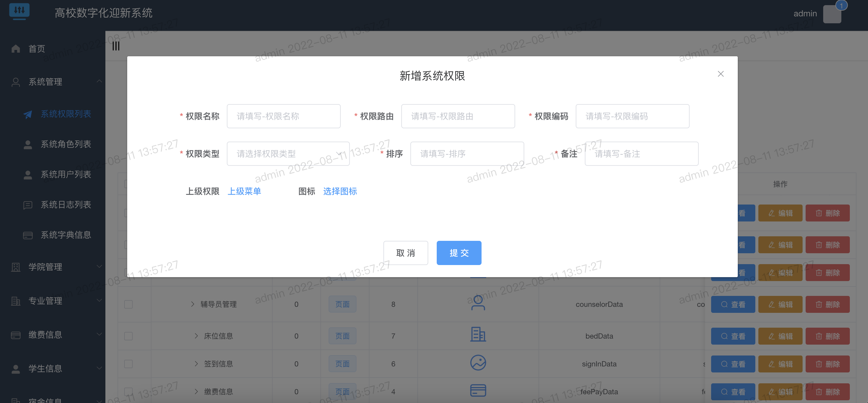Check the checkbox in the 辅导员管理 row

(x=128, y=304)
